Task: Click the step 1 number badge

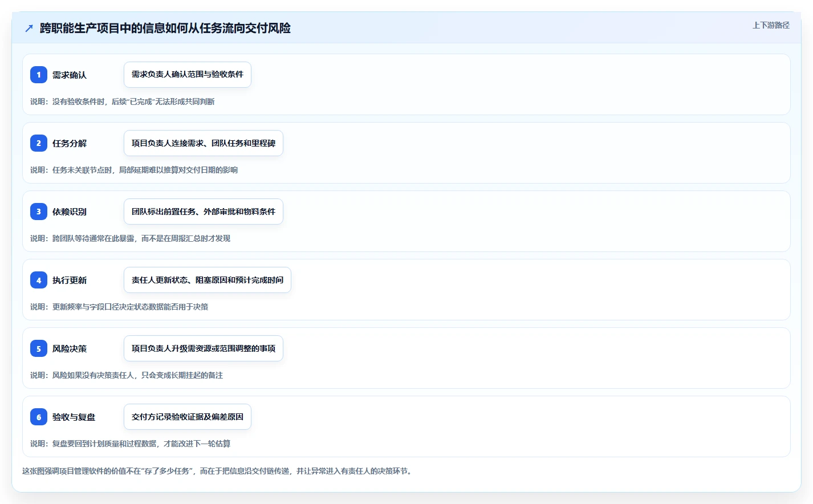Action: 39,75
